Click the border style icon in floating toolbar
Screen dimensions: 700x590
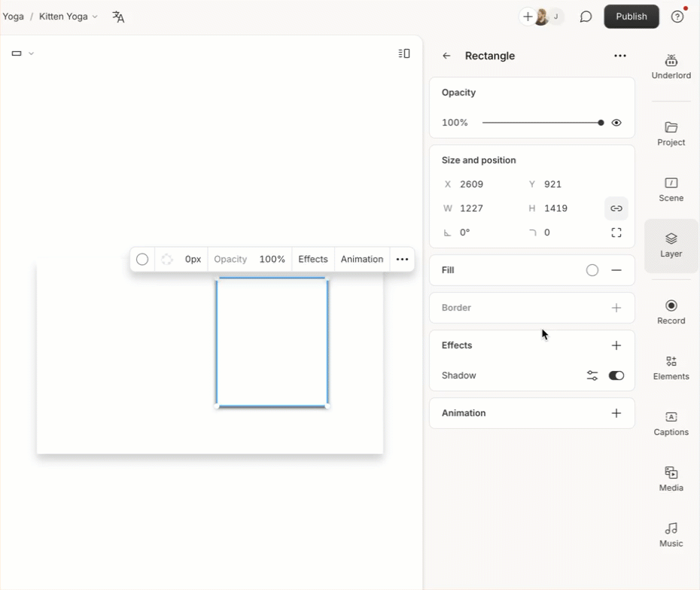pos(167,260)
